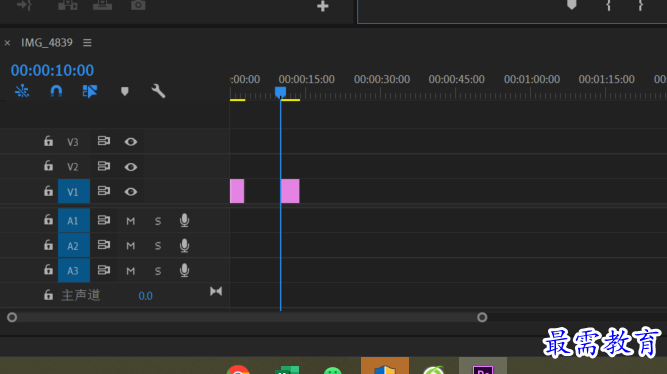Toggle sync lock for A3
Screen dimensions: 667x374
click(x=104, y=270)
